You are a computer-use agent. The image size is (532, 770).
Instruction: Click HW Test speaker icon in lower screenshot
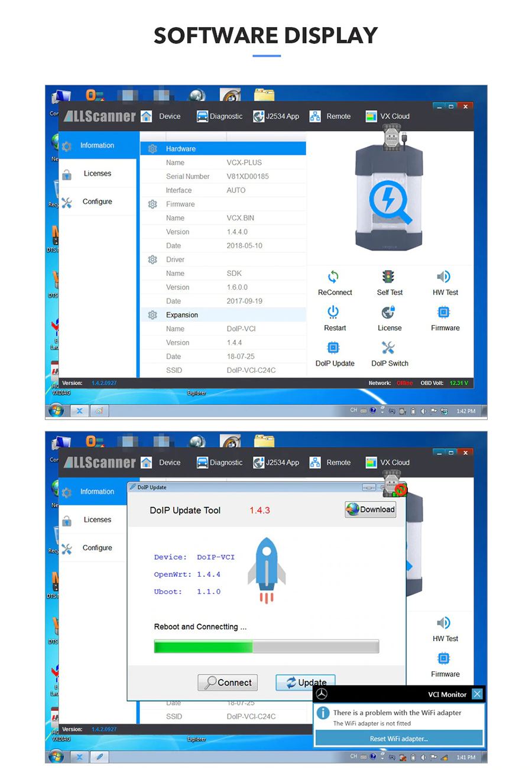(444, 623)
